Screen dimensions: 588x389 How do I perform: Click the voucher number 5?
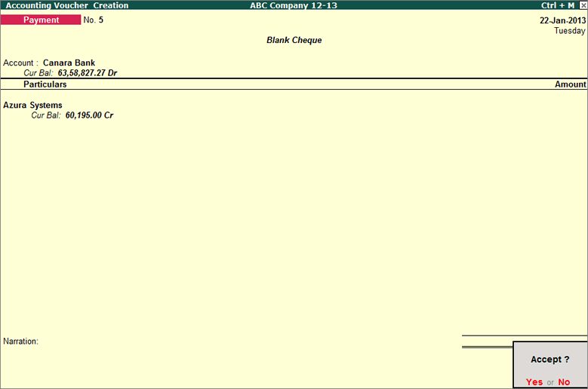101,20
